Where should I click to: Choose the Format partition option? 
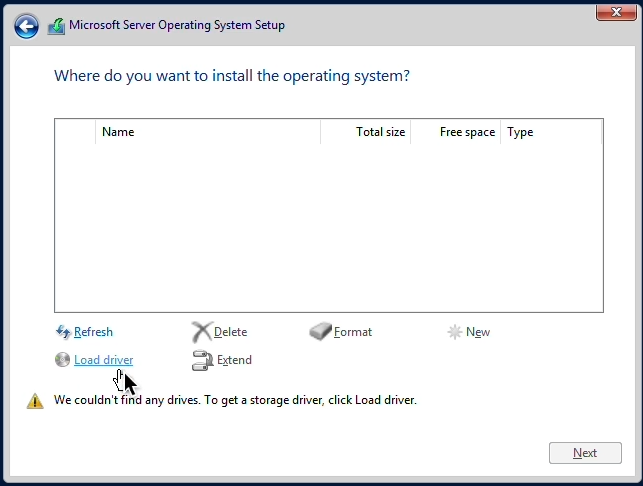[x=353, y=332]
